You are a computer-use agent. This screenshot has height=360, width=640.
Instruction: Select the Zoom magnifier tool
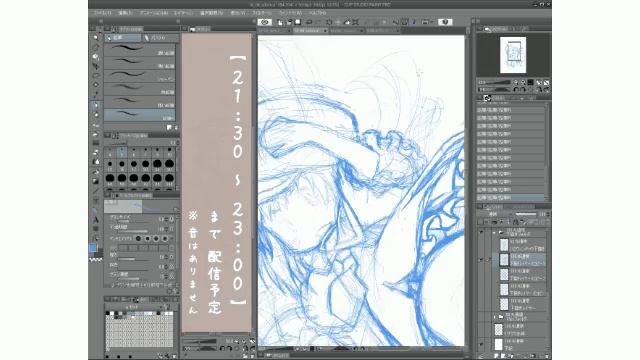click(96, 38)
